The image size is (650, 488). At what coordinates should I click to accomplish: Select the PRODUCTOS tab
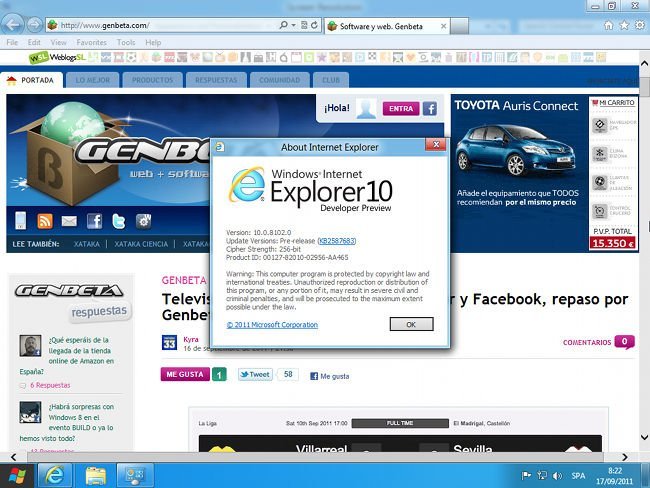(x=153, y=80)
